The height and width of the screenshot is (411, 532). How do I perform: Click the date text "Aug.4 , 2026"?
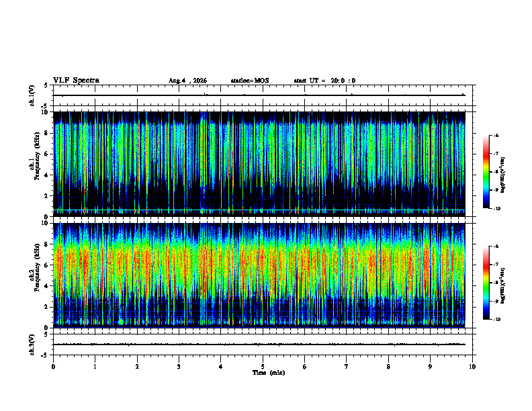[187, 81]
